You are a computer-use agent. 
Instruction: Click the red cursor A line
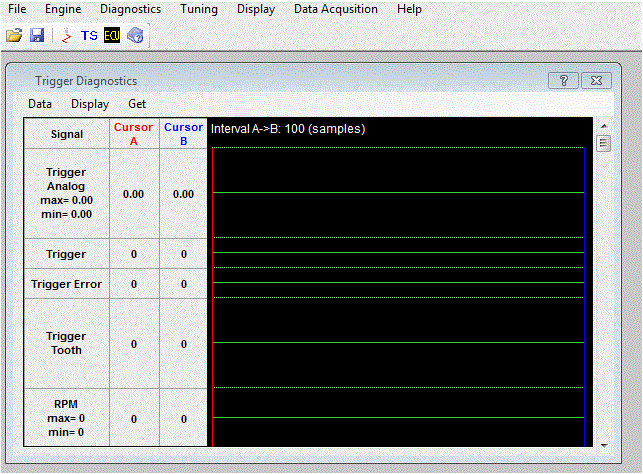point(212,297)
